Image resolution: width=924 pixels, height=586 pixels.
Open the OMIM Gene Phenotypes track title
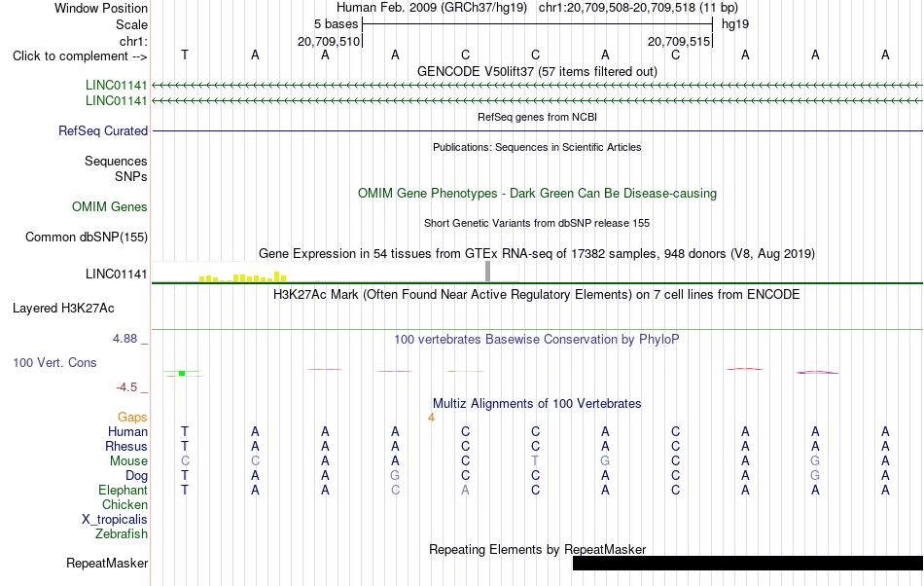coord(537,194)
